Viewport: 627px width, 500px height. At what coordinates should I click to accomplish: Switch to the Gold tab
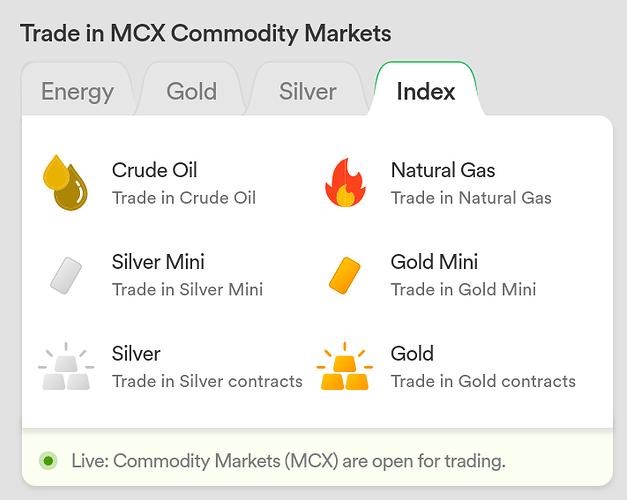(x=192, y=91)
